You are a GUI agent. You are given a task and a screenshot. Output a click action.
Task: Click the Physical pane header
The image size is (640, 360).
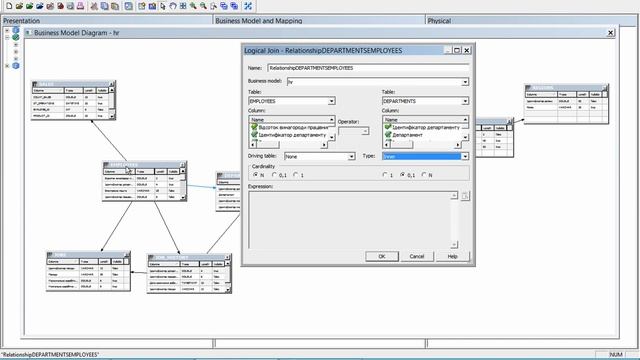coord(531,20)
